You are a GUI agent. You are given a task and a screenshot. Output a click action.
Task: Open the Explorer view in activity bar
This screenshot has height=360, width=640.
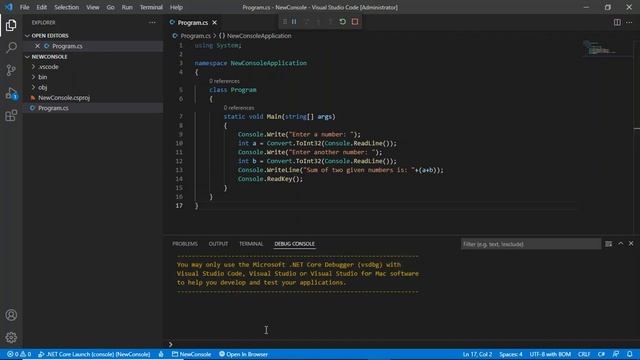pos(11,25)
